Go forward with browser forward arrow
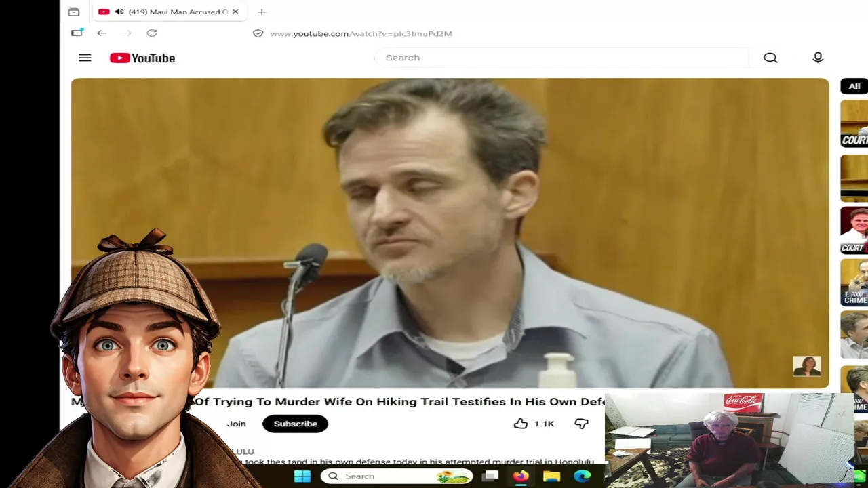 click(x=127, y=33)
